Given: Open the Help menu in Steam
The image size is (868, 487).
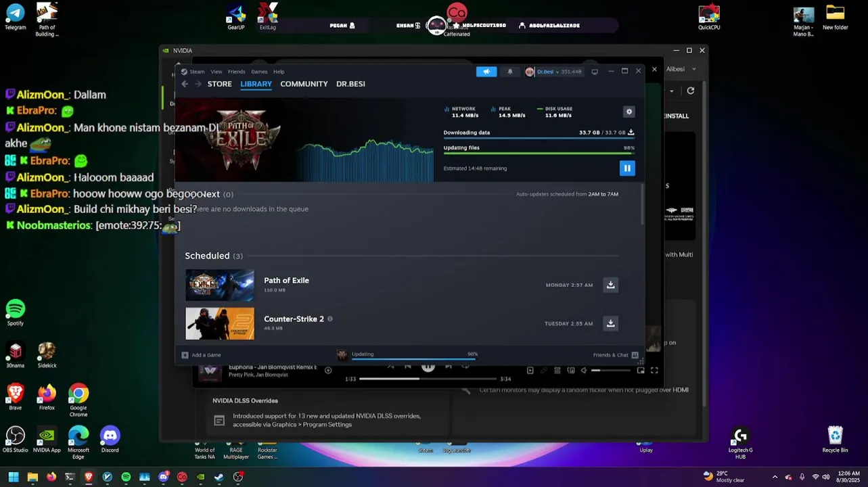Looking at the screenshot, I should pos(279,72).
